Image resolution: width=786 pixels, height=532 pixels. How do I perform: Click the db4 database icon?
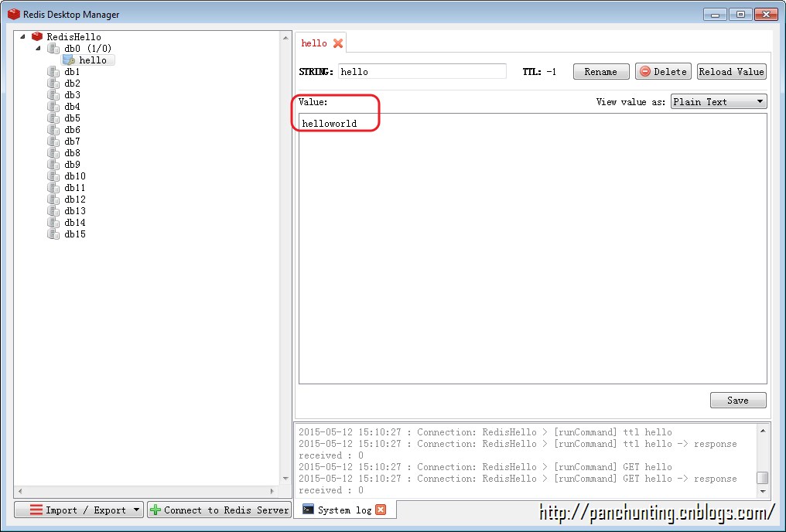tap(53, 106)
